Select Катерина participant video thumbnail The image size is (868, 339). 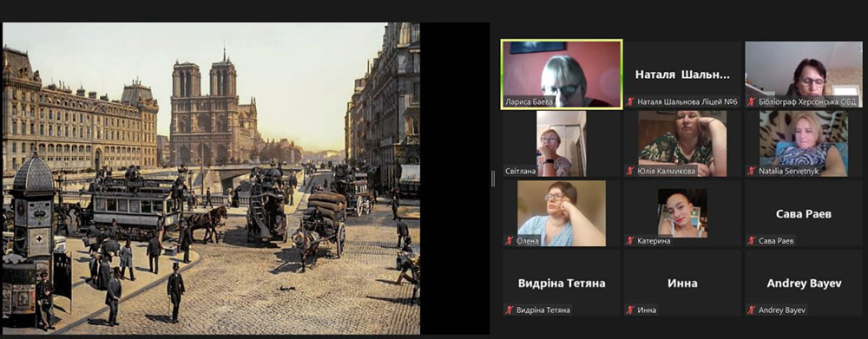point(682,213)
